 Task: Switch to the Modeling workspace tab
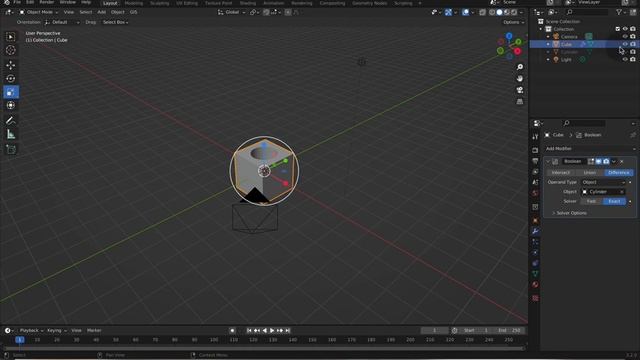point(133,3)
